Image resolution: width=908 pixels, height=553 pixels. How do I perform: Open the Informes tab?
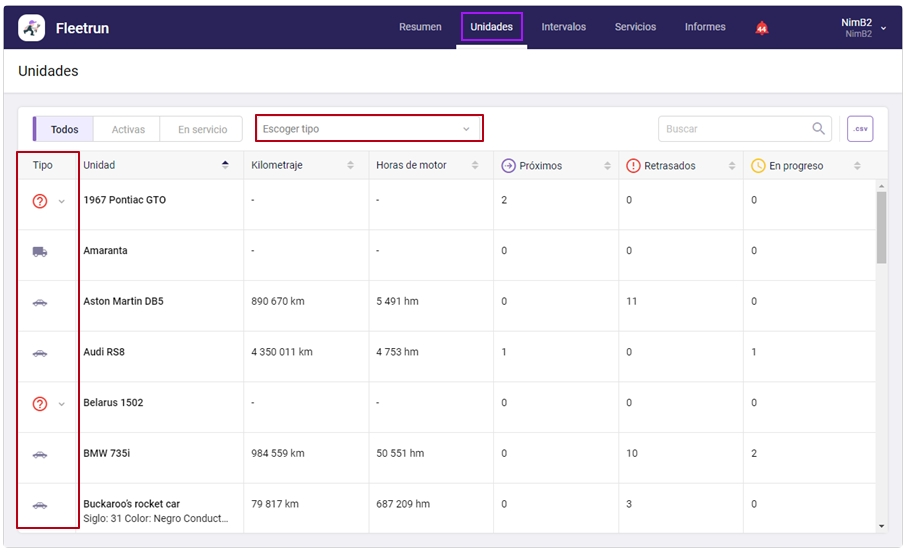click(705, 27)
